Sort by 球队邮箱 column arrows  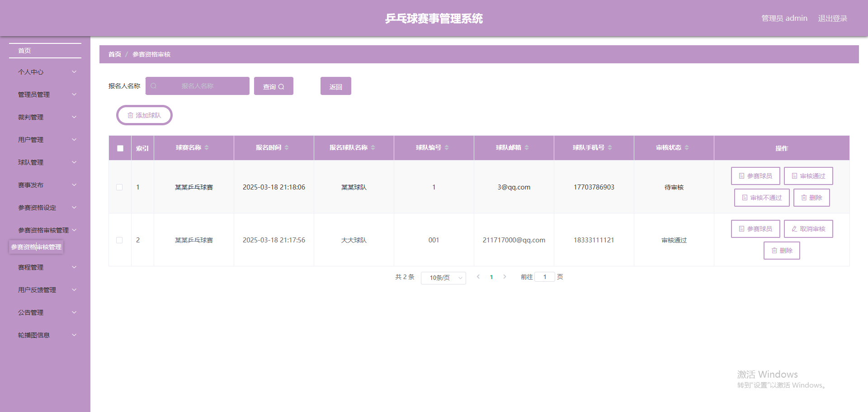(527, 147)
